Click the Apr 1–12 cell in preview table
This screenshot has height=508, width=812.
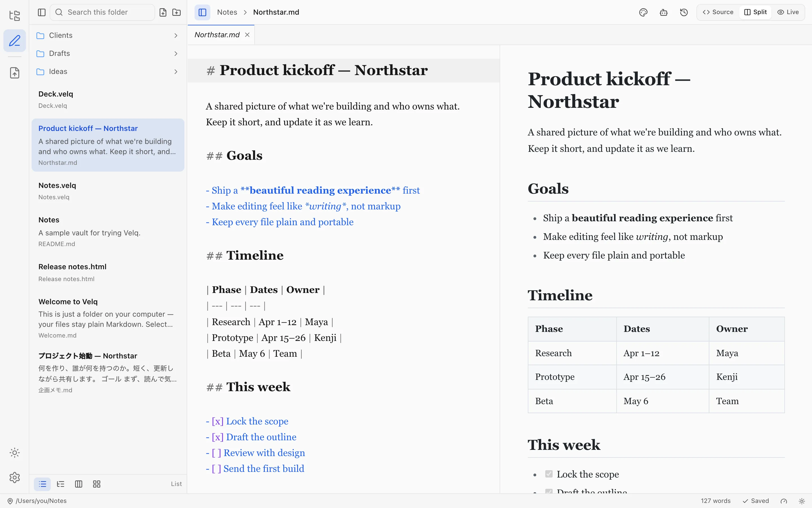tap(662, 353)
